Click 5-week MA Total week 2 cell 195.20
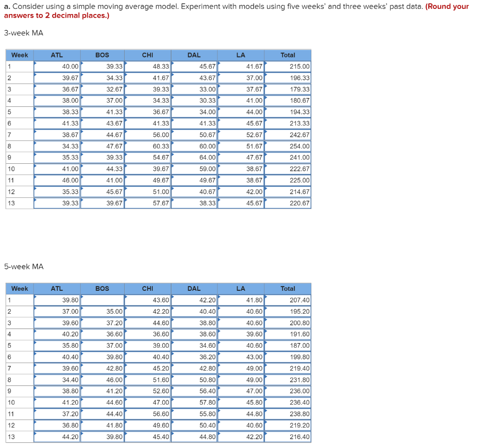The height and width of the screenshot is (448, 478). tap(288, 311)
